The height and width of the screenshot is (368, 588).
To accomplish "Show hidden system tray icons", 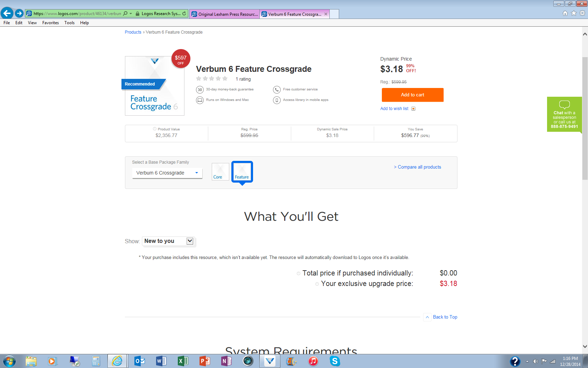I will [527, 361].
